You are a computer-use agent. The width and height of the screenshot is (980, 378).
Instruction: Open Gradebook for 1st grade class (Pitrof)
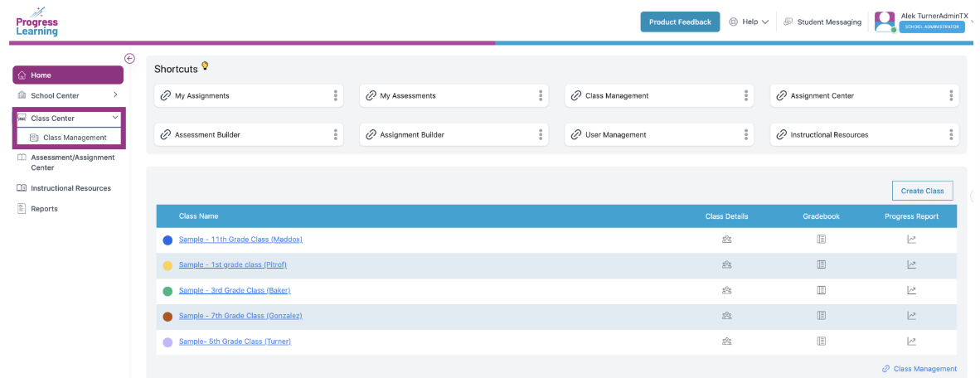(822, 265)
